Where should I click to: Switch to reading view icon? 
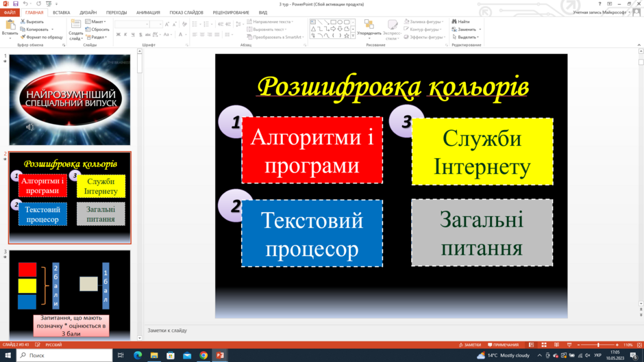[556, 345]
